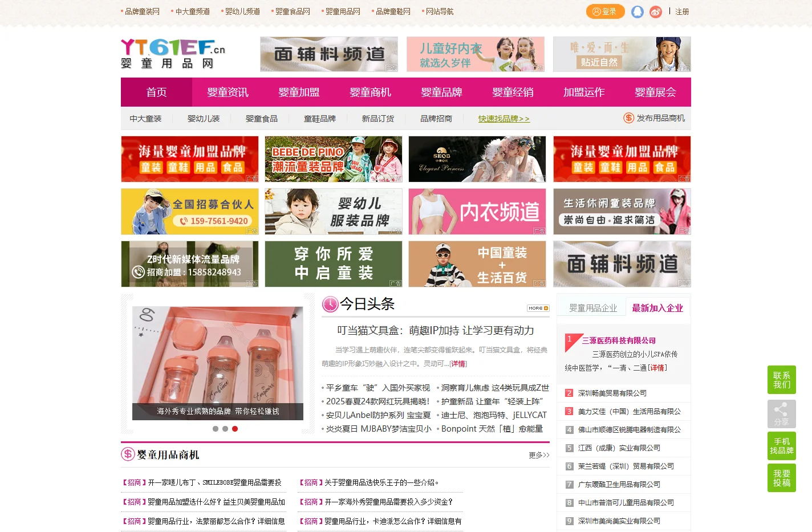
Task: Click the clock icon beside 今日头条
Action: (x=330, y=304)
